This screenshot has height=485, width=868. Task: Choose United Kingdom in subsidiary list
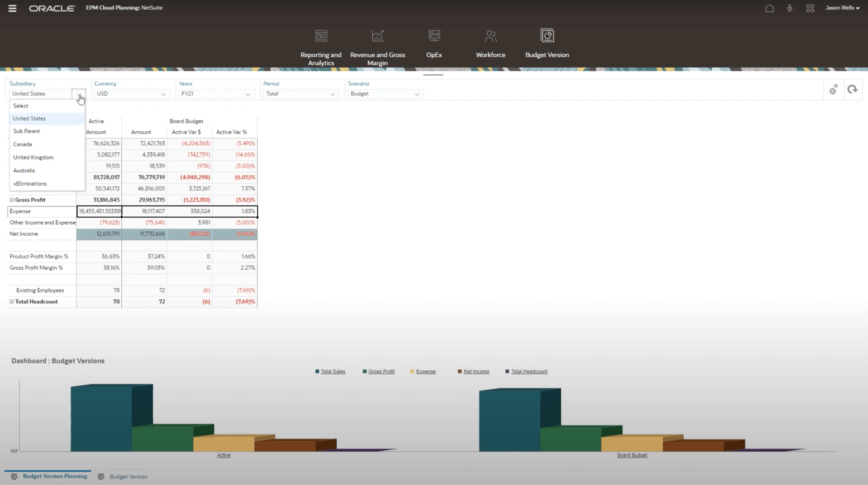[x=33, y=158]
